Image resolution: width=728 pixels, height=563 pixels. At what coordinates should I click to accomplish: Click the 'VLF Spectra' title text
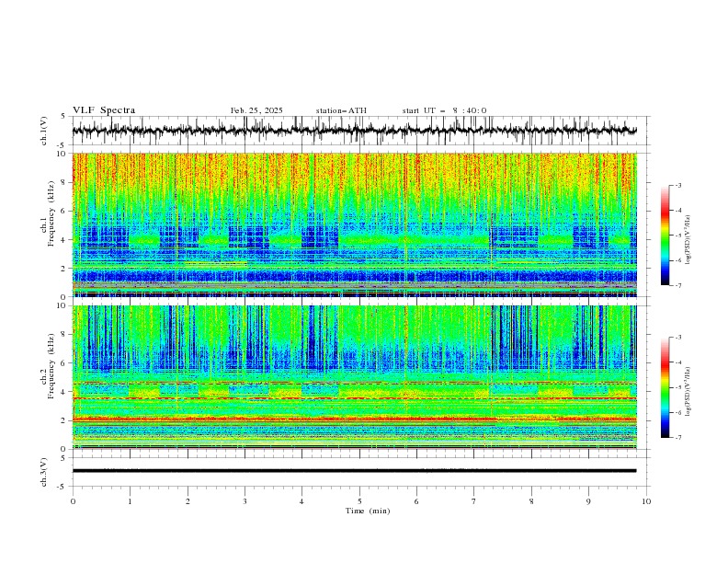coord(104,110)
